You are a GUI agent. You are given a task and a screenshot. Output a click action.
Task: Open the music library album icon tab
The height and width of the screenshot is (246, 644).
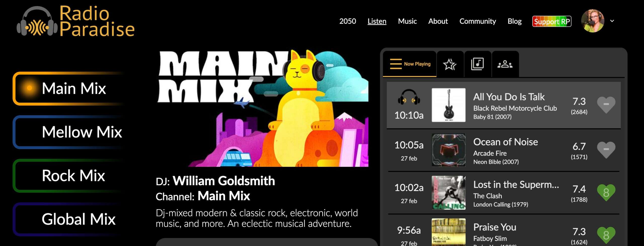tap(477, 64)
